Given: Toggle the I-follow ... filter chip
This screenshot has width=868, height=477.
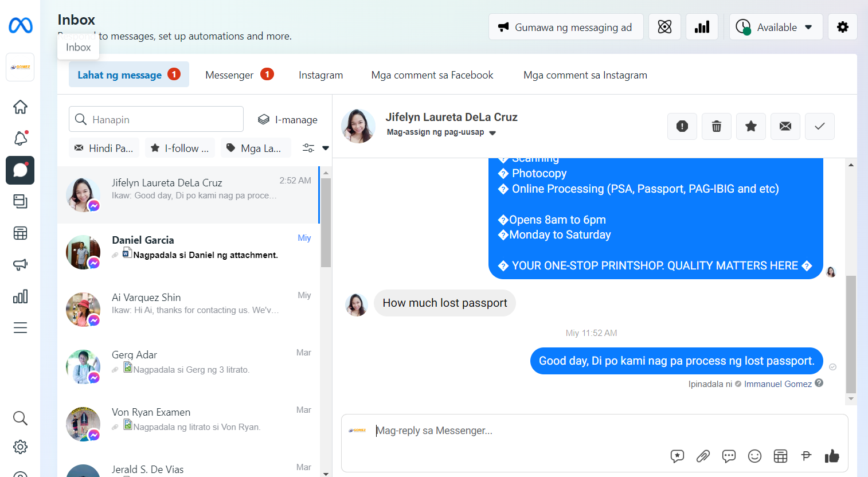Looking at the screenshot, I should (x=180, y=148).
